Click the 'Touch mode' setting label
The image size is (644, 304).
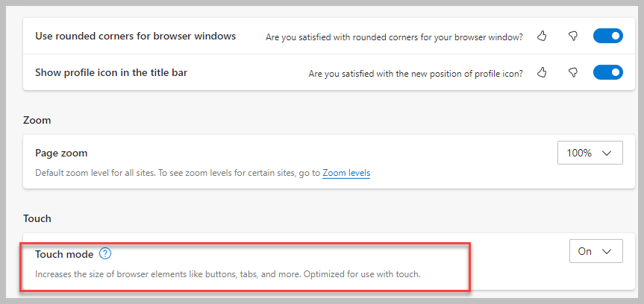coord(64,254)
